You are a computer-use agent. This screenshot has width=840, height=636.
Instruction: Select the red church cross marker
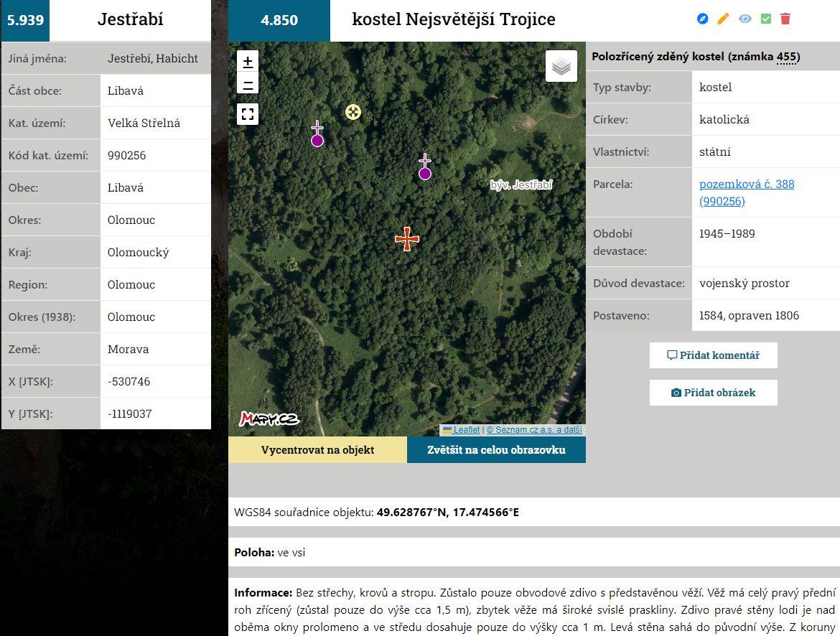pyautogui.click(x=407, y=238)
